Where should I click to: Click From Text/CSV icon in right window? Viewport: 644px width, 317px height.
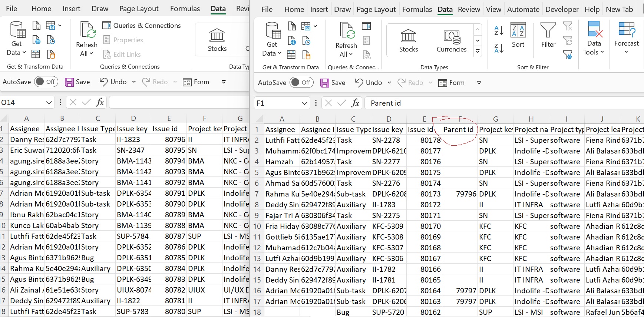292,26
